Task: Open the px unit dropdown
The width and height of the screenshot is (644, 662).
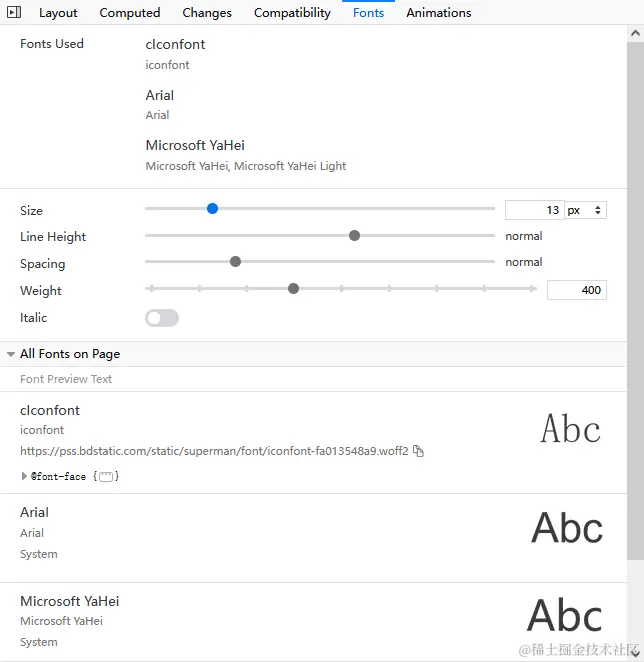Action: click(x=585, y=210)
